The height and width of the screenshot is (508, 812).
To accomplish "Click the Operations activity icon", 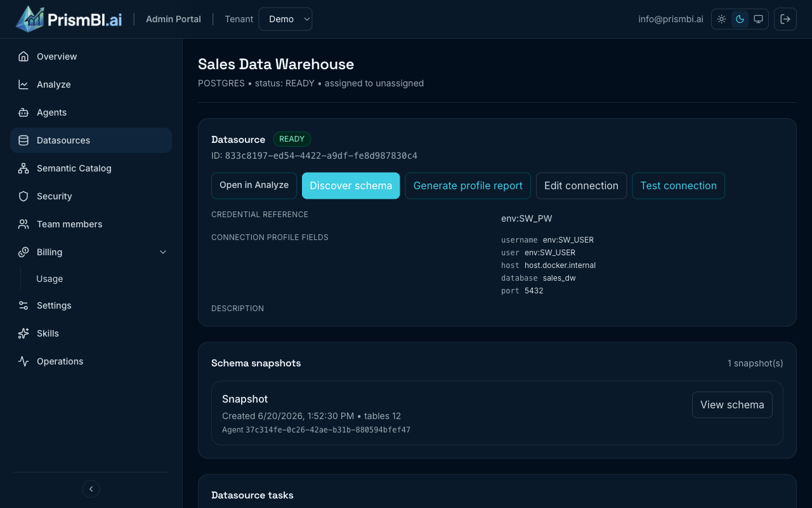I will click(x=23, y=361).
